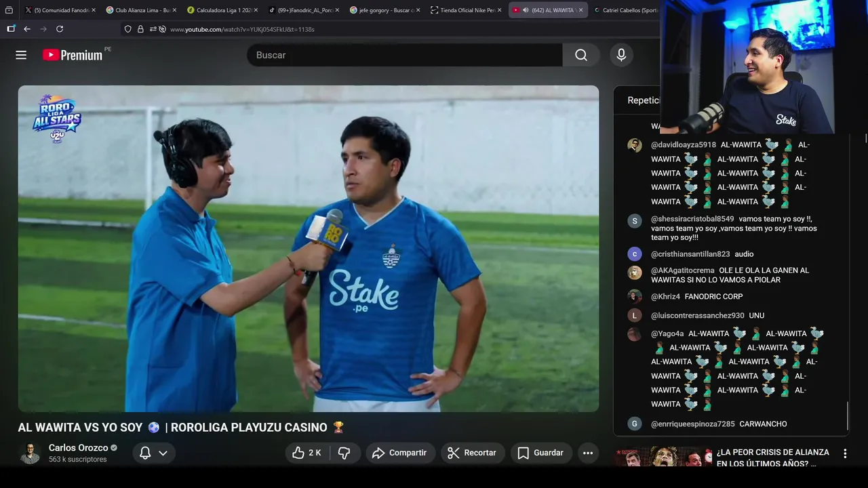868x488 pixels.
Task: Share the video via Compartir
Action: pyautogui.click(x=400, y=453)
